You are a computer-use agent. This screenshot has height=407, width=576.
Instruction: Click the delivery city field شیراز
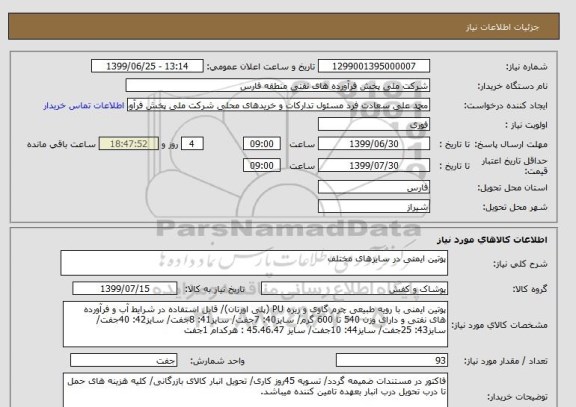click(374, 207)
